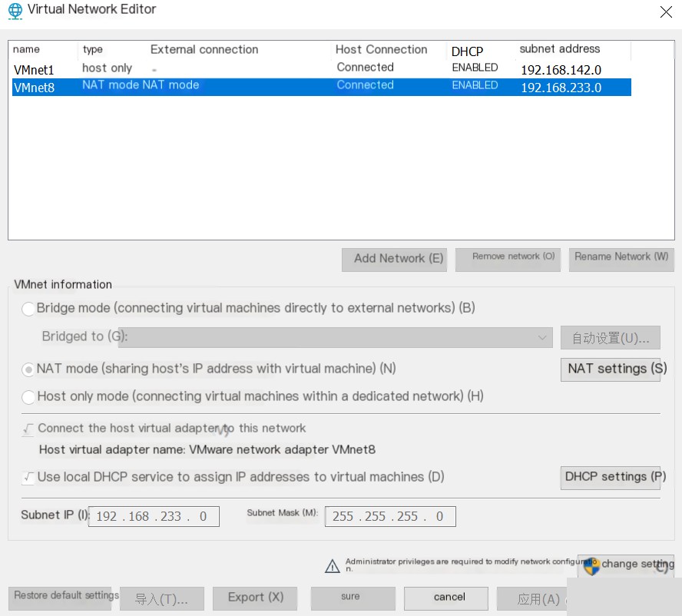The image size is (682, 616).
Task: Open DHCP settings (P)
Action: (x=611, y=478)
